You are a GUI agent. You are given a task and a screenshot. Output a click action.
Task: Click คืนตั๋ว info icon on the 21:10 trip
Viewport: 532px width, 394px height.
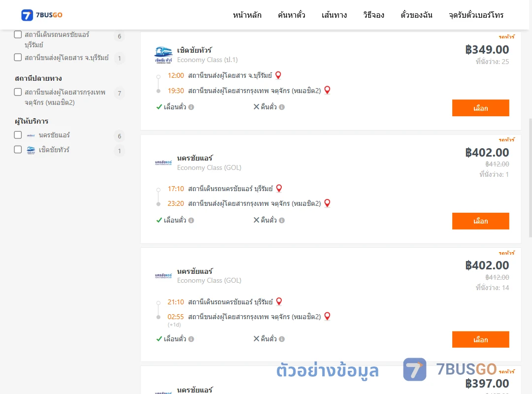click(282, 339)
